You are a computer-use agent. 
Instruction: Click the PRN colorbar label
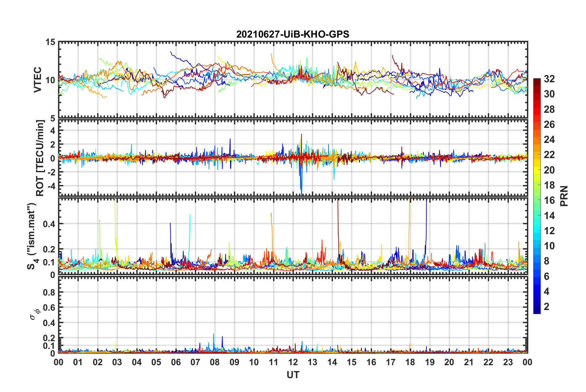point(564,196)
